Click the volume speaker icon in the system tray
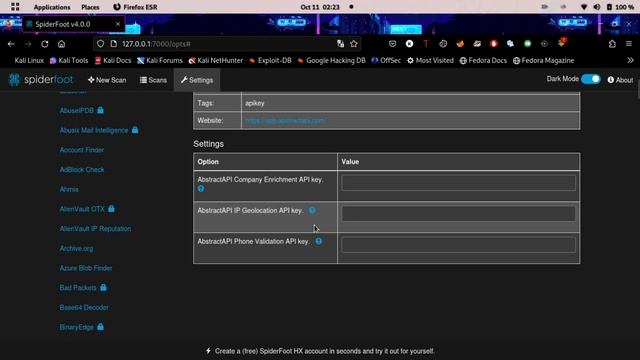Viewport: 640px width, 360px height. point(597,7)
